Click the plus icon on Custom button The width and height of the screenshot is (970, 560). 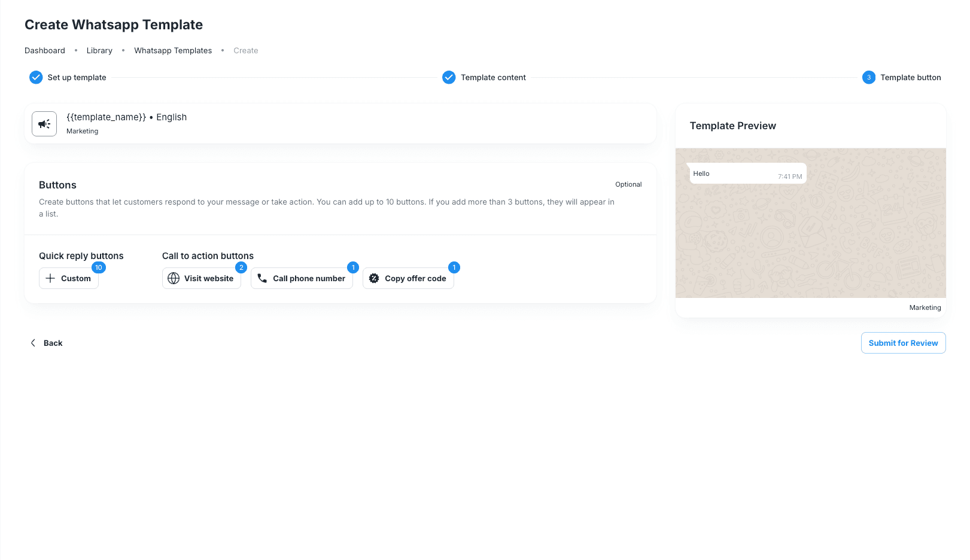(x=50, y=278)
